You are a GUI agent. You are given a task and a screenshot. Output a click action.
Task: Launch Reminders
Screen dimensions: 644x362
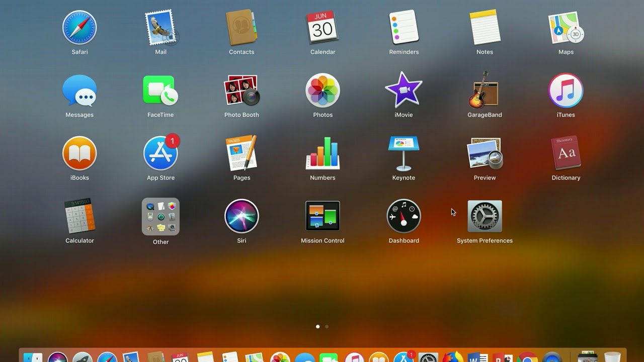404,28
